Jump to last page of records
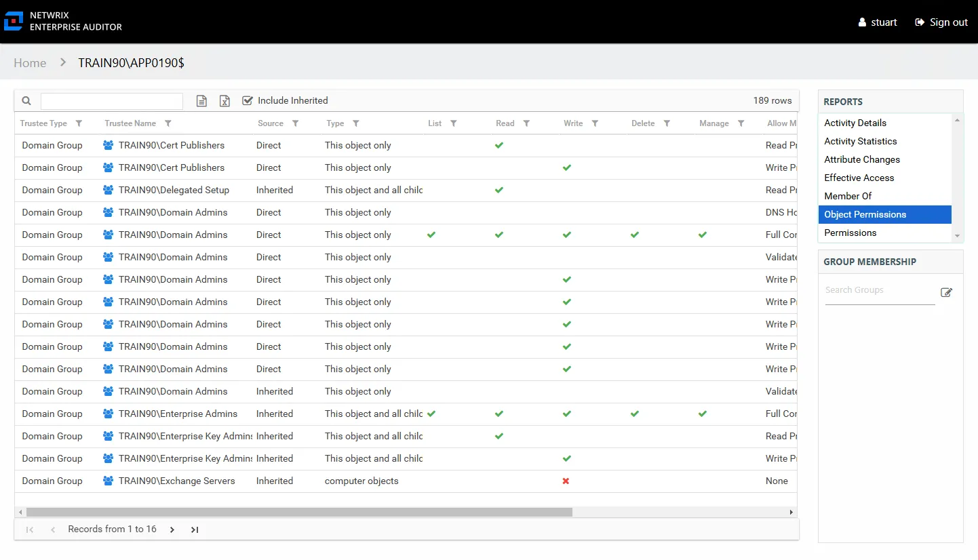Image resolution: width=978 pixels, height=560 pixels. pos(195,529)
